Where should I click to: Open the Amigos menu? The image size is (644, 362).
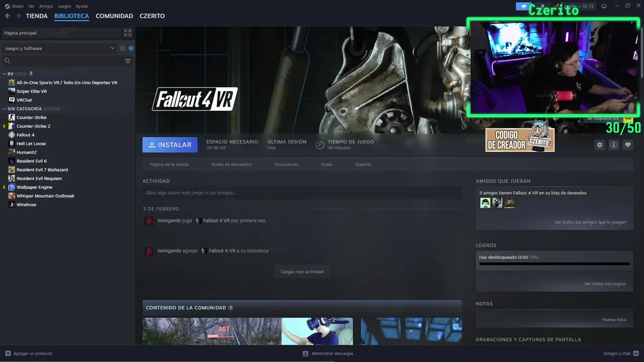pyautogui.click(x=46, y=7)
